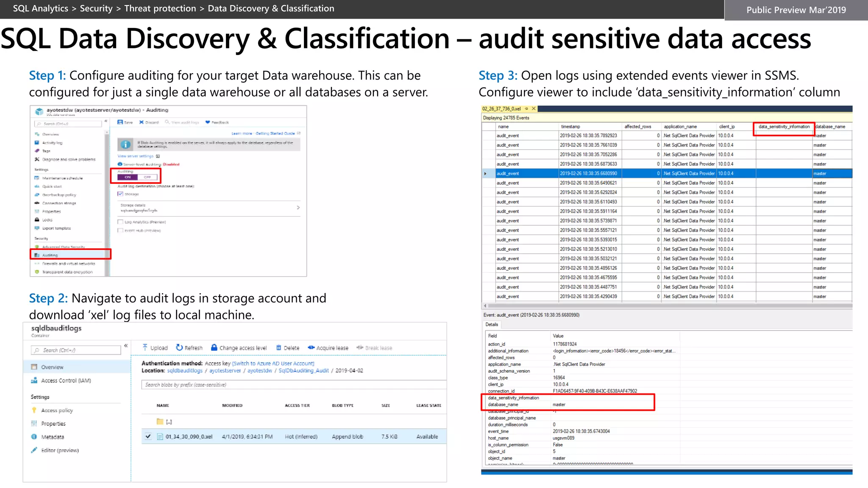The height and width of the screenshot is (488, 868).
Task: Expand Storage details chevron
Action: [x=298, y=208]
